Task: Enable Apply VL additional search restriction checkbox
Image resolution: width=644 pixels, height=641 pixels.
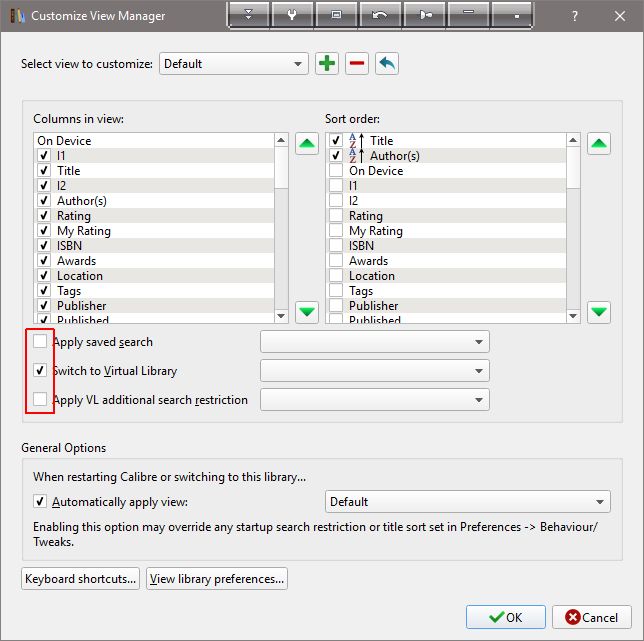Action: pos(40,399)
